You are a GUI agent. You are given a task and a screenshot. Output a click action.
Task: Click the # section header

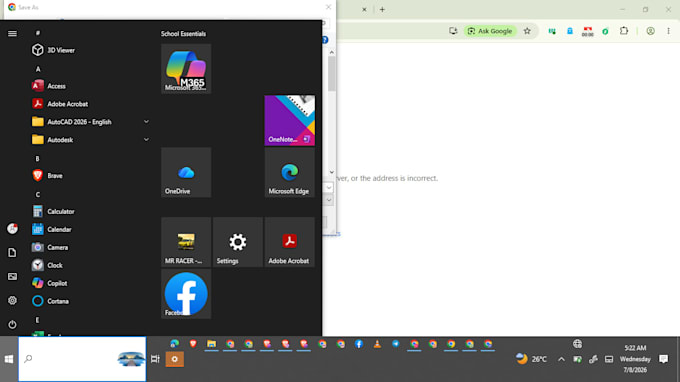click(x=38, y=33)
